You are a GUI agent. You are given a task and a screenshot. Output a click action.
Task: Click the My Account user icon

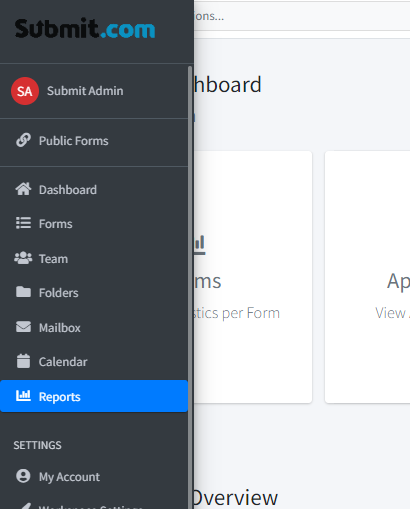point(23,476)
